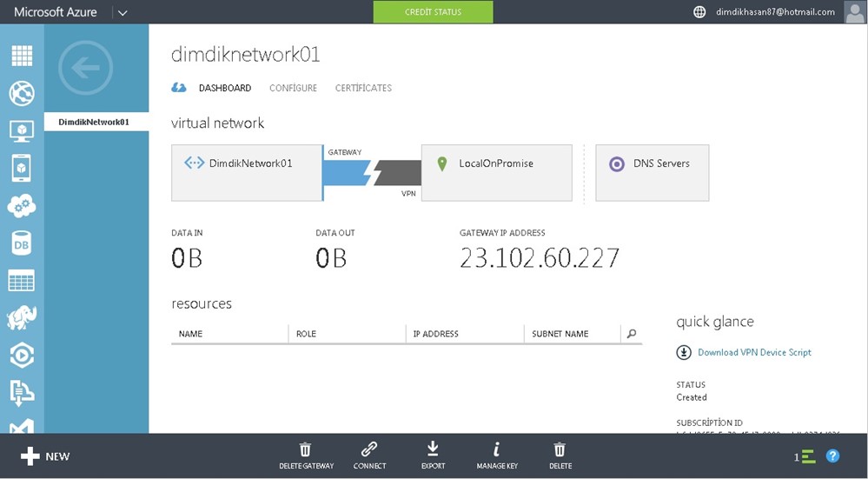Go back using the circular arrow button
This screenshot has width=868, height=479.
coord(85,68)
